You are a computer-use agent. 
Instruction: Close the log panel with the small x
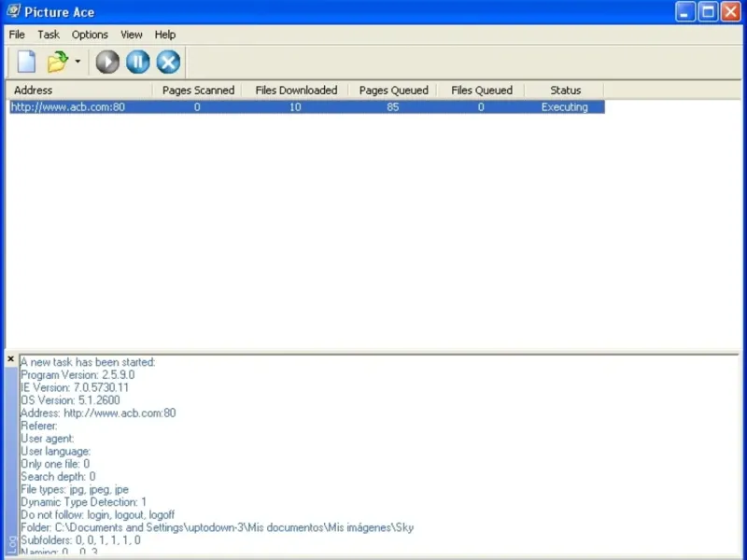[11, 359]
